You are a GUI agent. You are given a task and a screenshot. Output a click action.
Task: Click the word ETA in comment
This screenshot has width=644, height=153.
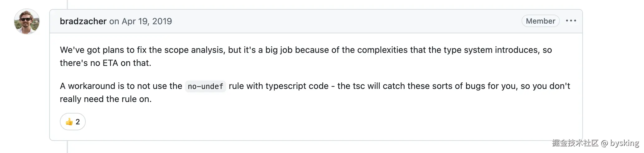(110, 63)
